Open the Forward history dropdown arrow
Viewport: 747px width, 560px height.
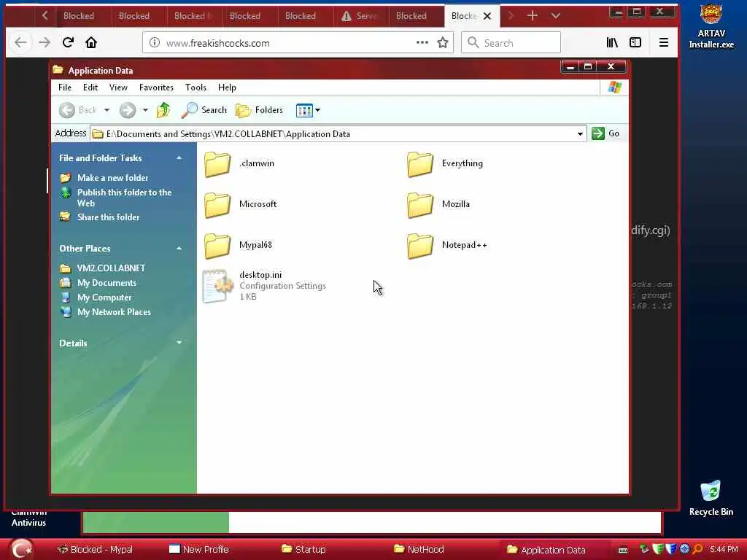145,110
